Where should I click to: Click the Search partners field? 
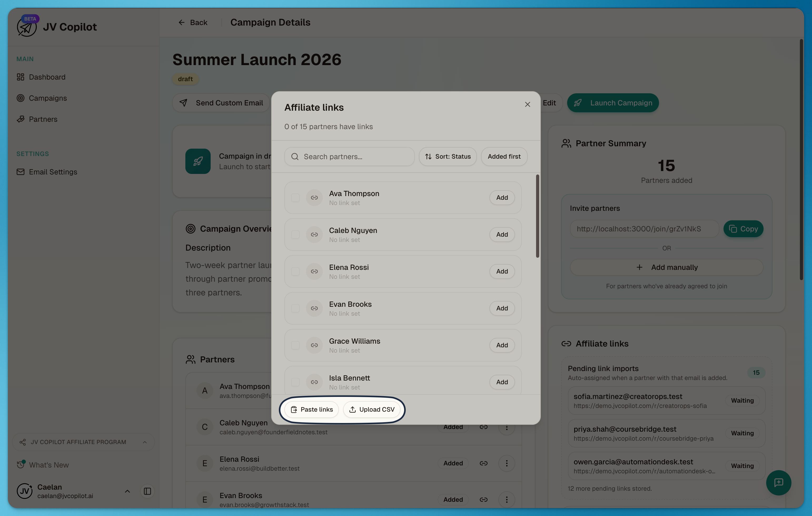click(x=349, y=157)
